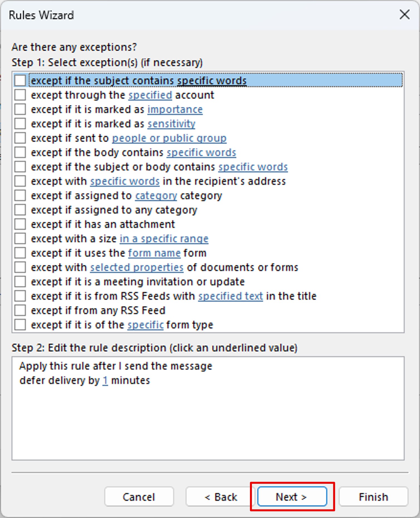This screenshot has height=518, width=420.
Task: Enable 'except if it has an attachment' checkbox
Action: click(20, 224)
